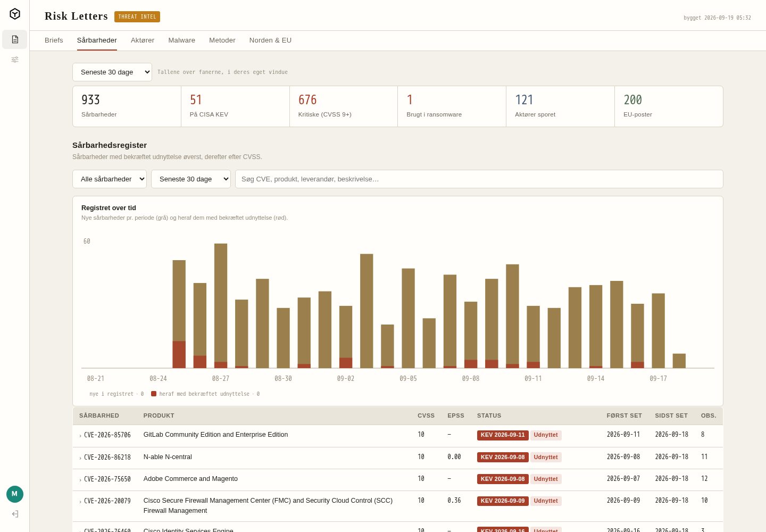Click the N-able N-central product name
The height and width of the screenshot is (532, 766).
pos(168,457)
